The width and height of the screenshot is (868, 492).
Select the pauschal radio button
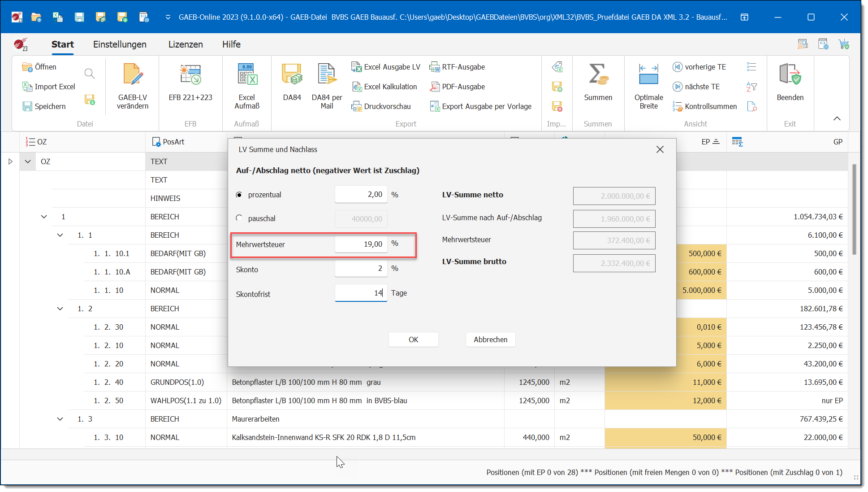tap(239, 218)
